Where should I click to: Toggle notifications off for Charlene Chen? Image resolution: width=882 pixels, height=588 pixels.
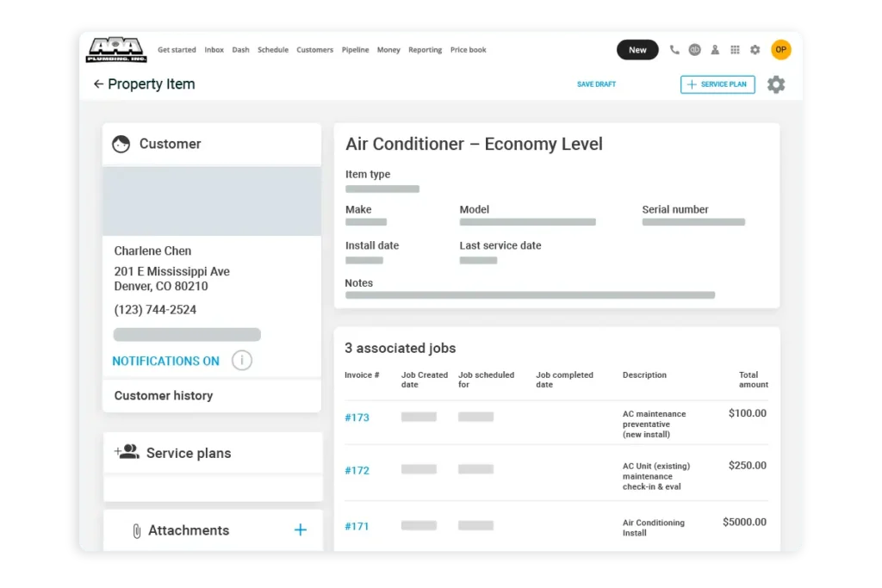(165, 362)
